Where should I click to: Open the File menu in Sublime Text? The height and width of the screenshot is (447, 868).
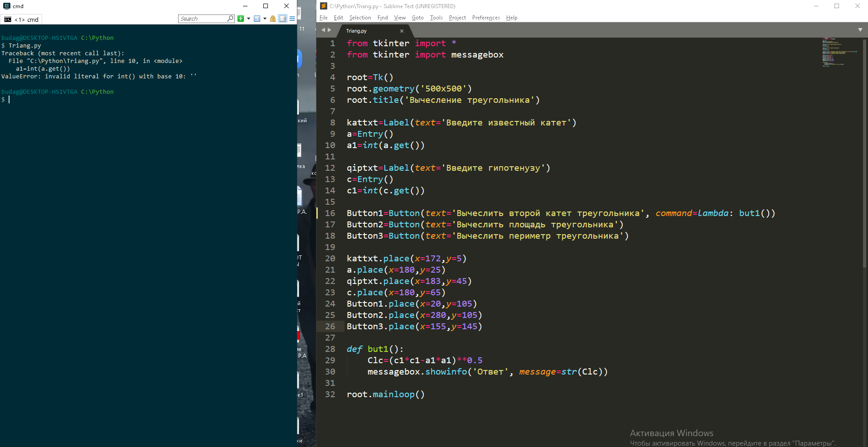coord(323,18)
